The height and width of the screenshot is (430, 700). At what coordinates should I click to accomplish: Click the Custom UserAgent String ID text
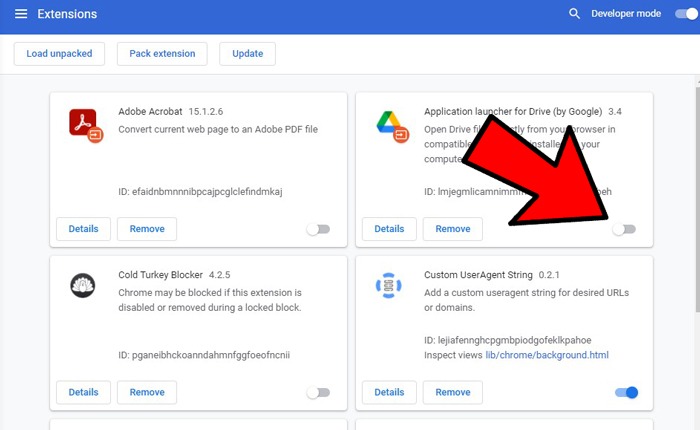click(508, 340)
